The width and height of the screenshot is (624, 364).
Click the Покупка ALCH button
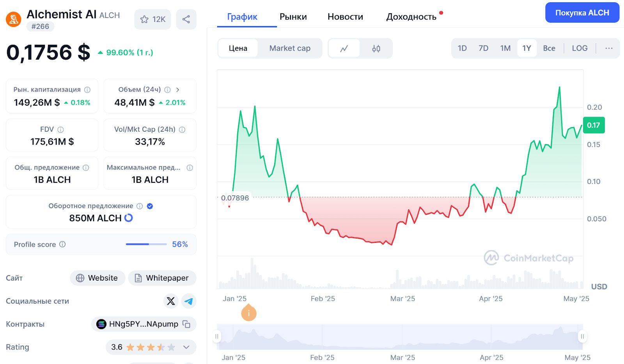(x=582, y=12)
